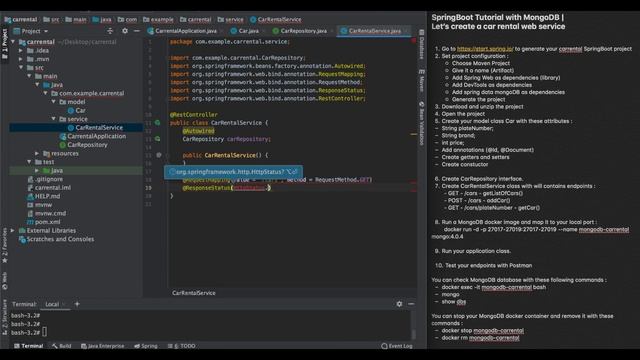This screenshot has height=360, width=640.
Task: Open the Terminal tool window button
Action: (29, 346)
